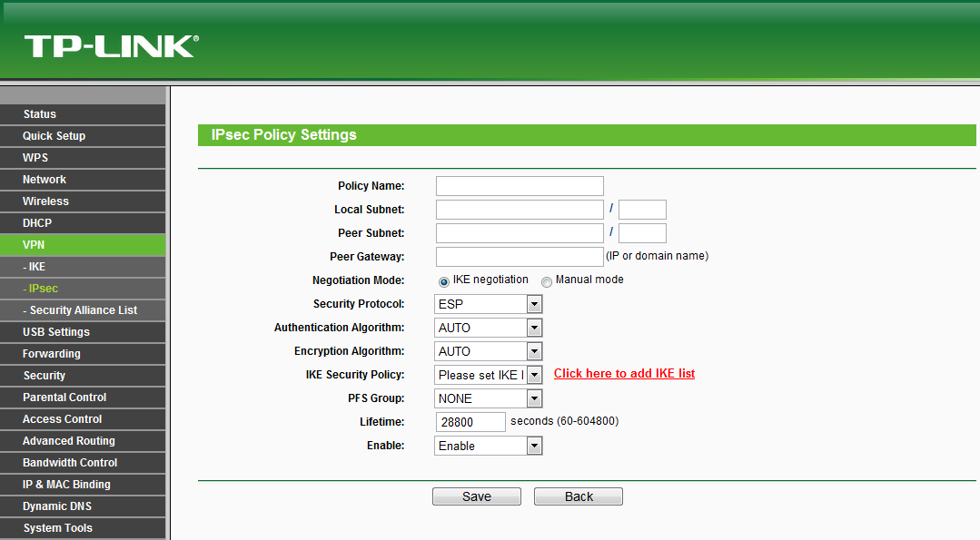980x540 pixels.
Task: Open Parental Control page
Action: (83, 398)
